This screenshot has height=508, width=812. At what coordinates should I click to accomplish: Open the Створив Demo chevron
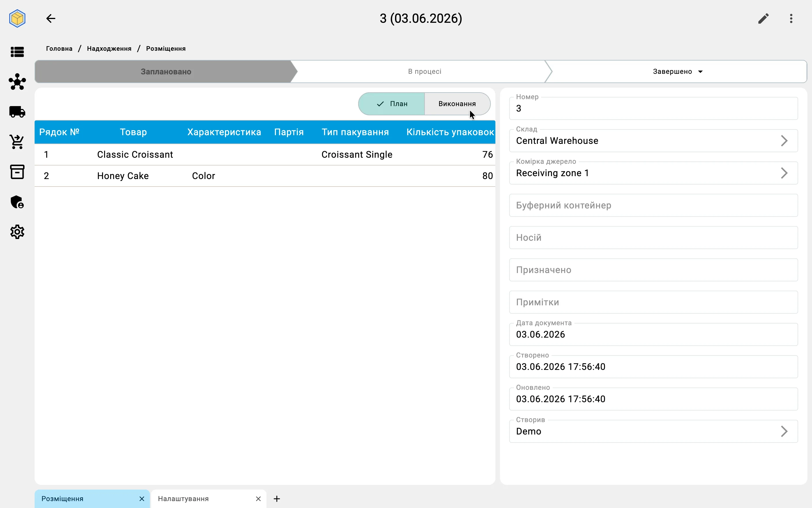(x=784, y=431)
